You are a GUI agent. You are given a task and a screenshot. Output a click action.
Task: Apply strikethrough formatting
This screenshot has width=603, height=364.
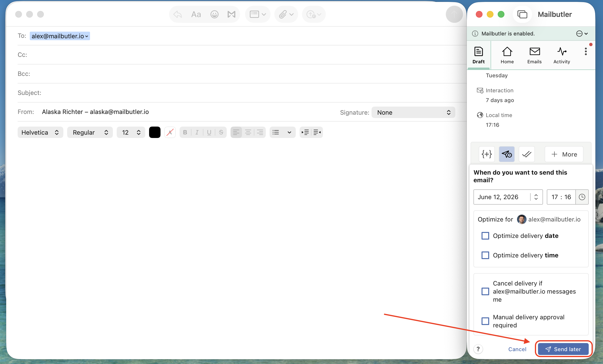tap(221, 132)
